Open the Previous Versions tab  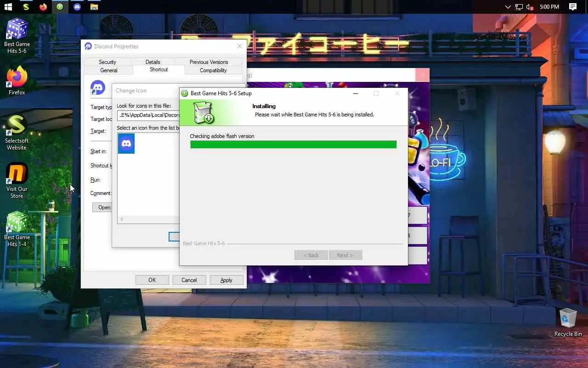click(x=209, y=62)
